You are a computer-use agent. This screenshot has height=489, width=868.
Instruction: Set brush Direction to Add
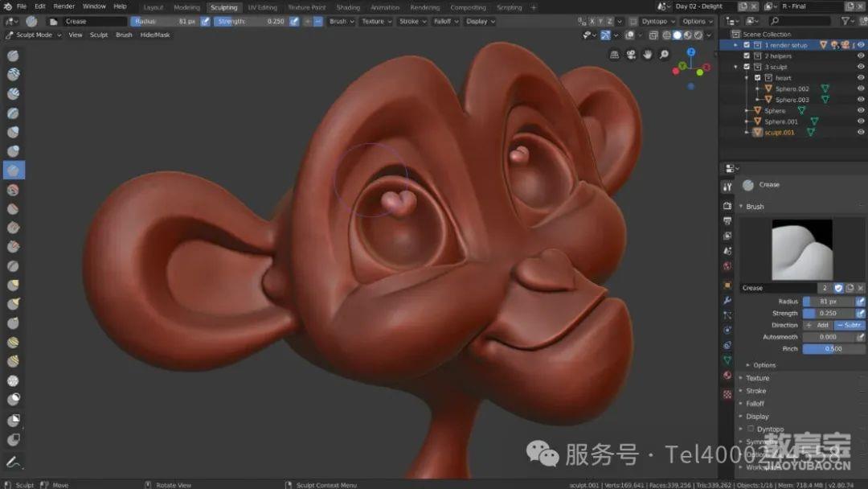point(818,325)
